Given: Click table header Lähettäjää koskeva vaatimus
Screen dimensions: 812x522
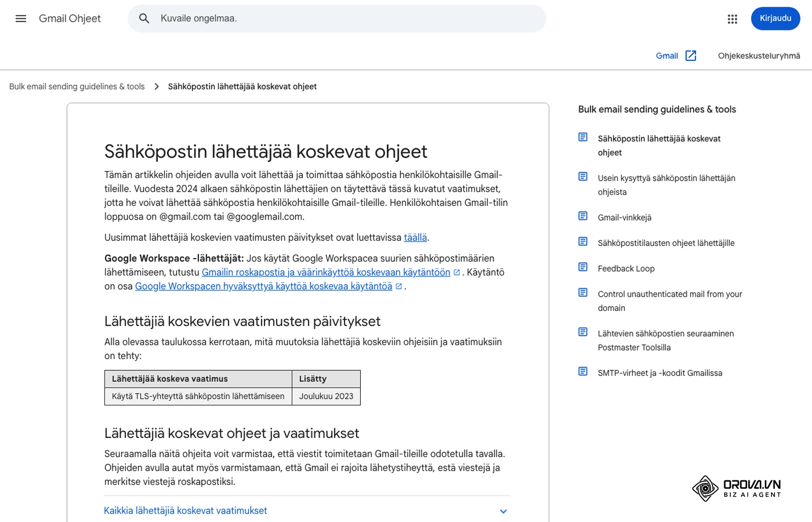Looking at the screenshot, I should click(198, 379).
